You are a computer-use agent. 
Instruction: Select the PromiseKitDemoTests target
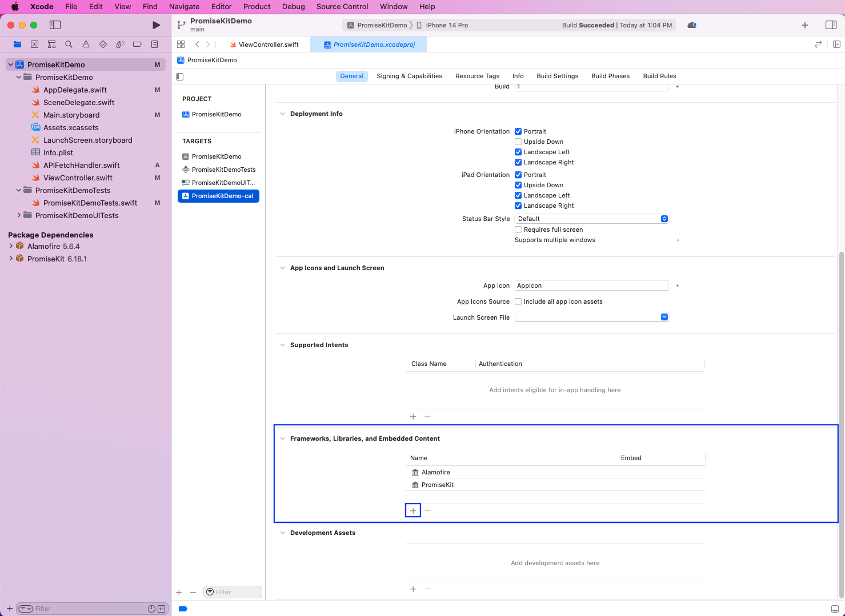coord(218,170)
